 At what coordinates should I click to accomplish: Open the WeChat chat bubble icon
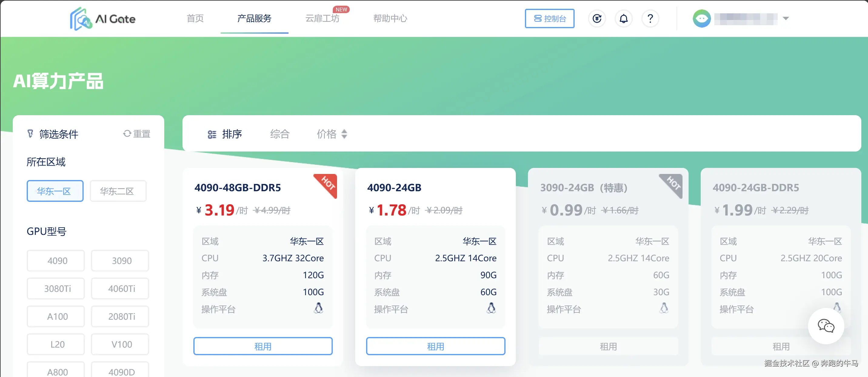pyautogui.click(x=826, y=326)
